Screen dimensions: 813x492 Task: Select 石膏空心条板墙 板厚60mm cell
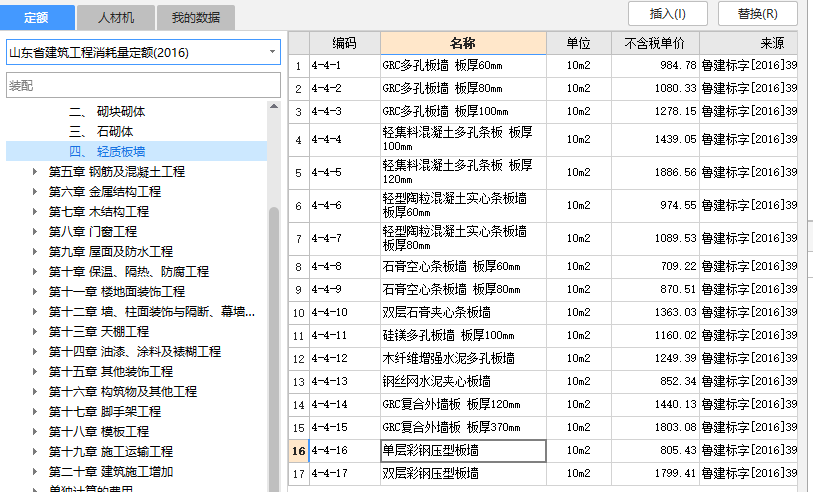point(463,267)
